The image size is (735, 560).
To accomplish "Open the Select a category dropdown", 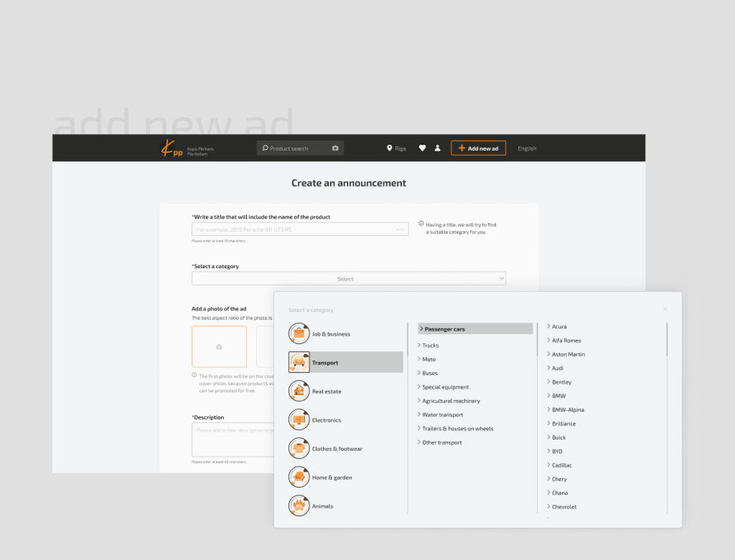I will (x=348, y=279).
